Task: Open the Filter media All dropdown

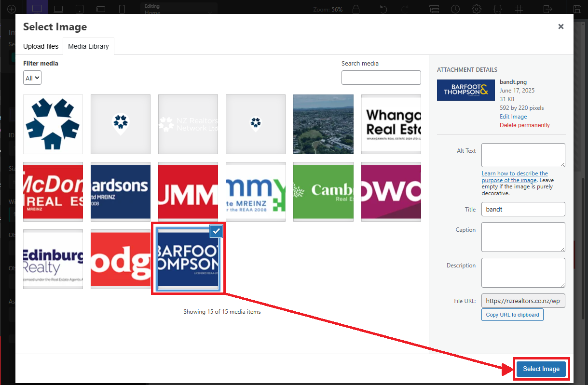Action: (32, 78)
